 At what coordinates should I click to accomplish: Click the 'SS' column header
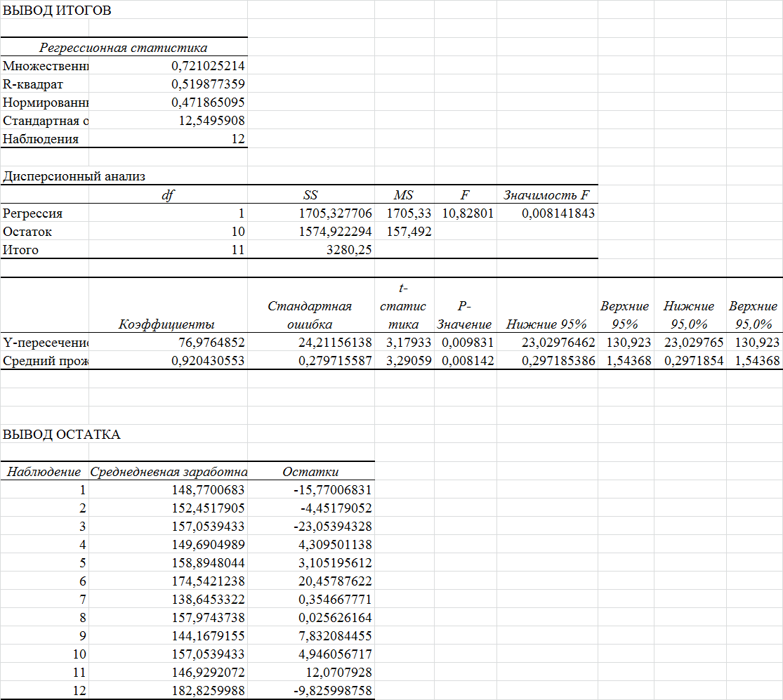click(x=310, y=194)
